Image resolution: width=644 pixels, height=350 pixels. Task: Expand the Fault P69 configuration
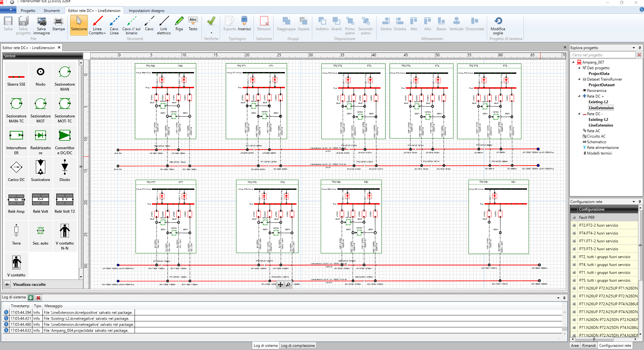574,217
